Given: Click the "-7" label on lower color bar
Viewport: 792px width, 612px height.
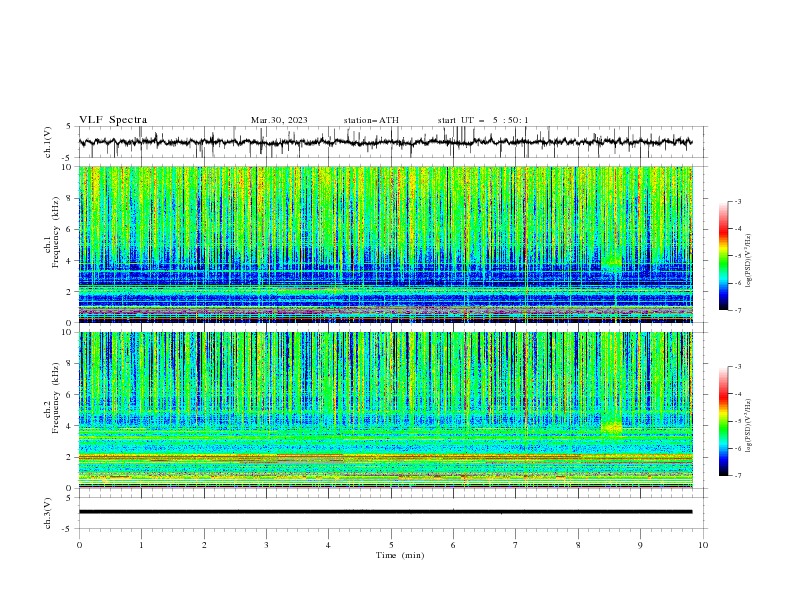Looking at the screenshot, I should 737,476.
